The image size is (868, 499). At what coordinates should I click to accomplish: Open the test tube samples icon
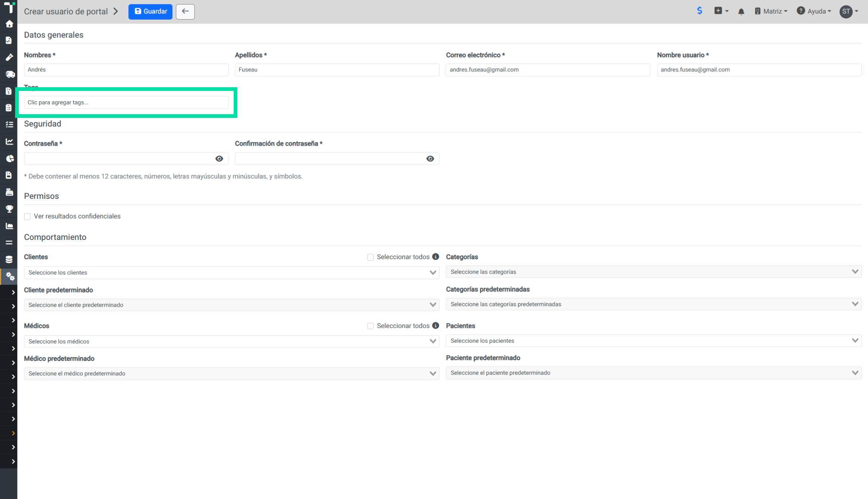pos(9,57)
